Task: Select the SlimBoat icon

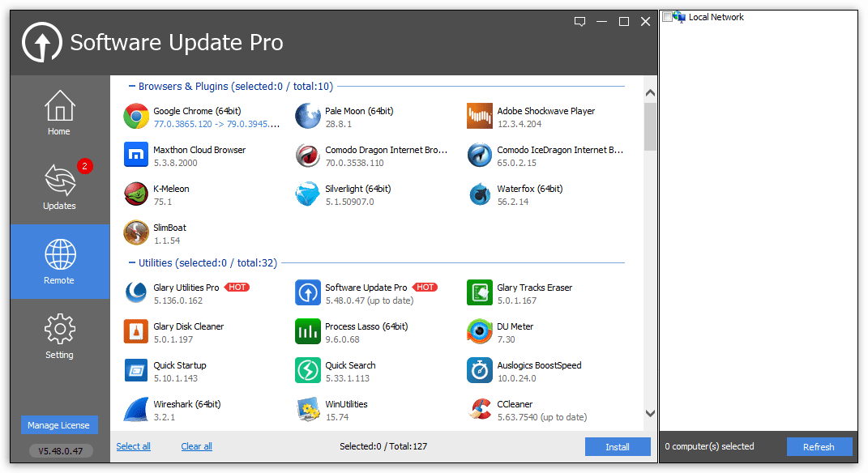Action: pyautogui.click(x=136, y=232)
